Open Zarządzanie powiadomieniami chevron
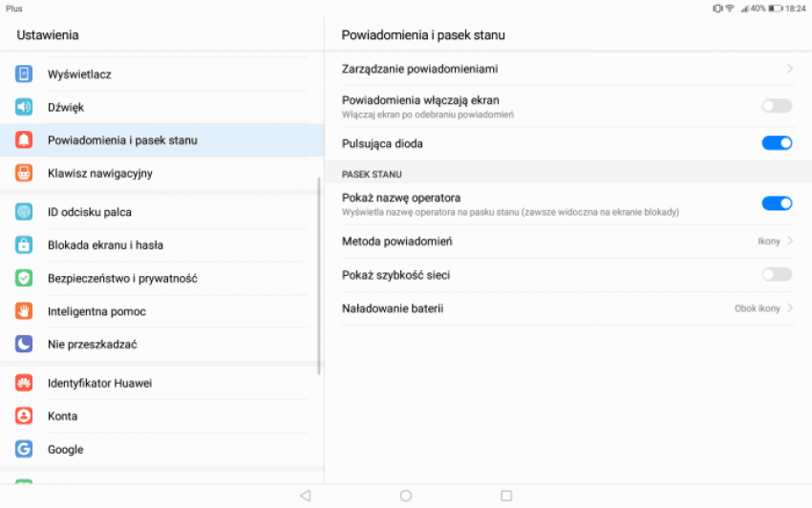 (x=790, y=69)
